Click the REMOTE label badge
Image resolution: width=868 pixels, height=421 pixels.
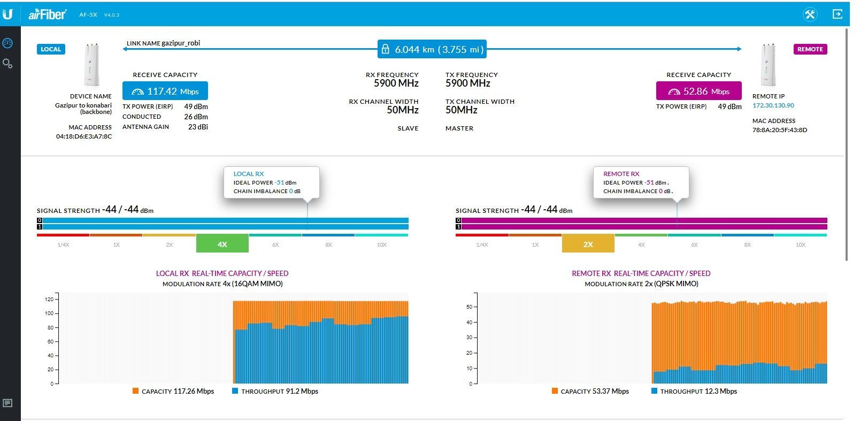(x=810, y=49)
